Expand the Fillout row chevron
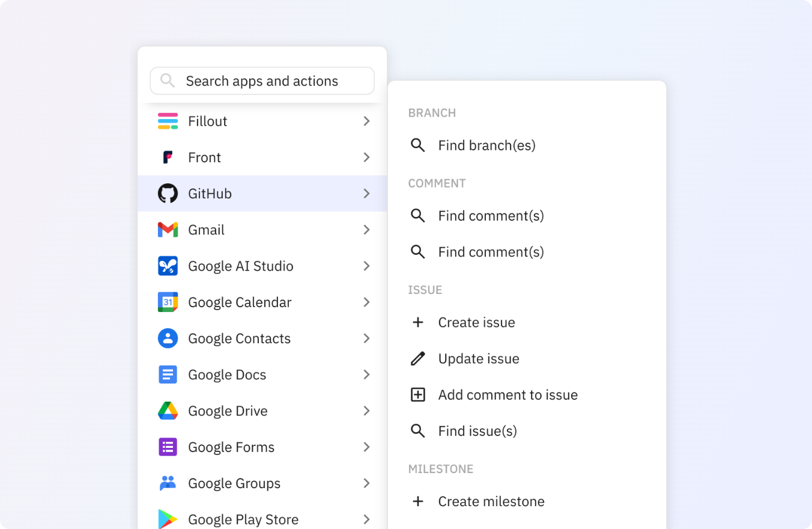 pyautogui.click(x=366, y=121)
